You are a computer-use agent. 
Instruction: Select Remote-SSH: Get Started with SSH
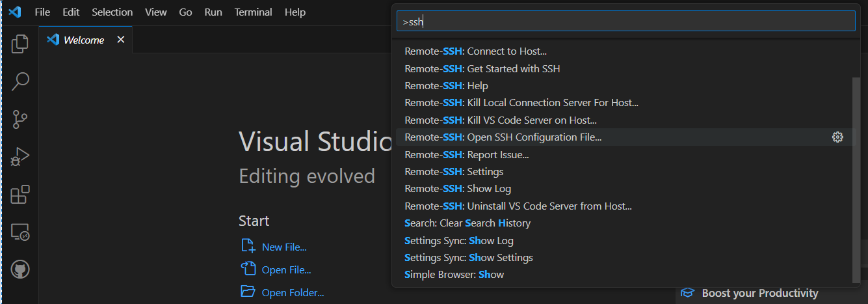[624, 68]
